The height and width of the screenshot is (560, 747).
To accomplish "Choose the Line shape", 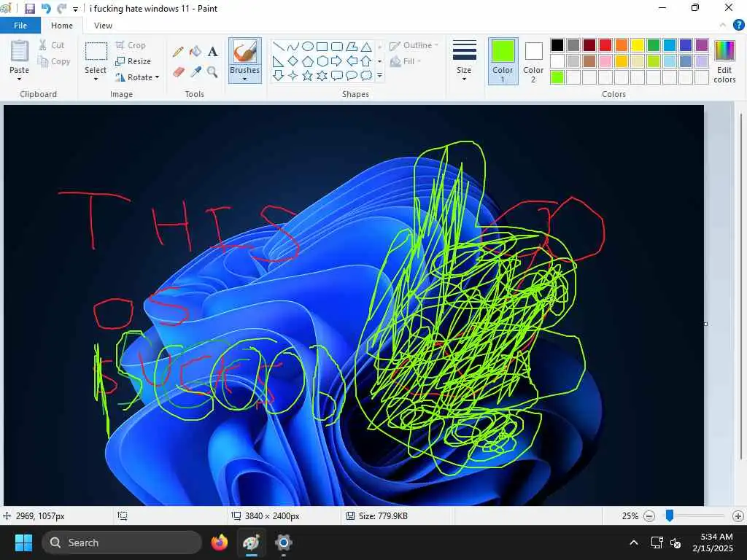I will click(x=279, y=46).
